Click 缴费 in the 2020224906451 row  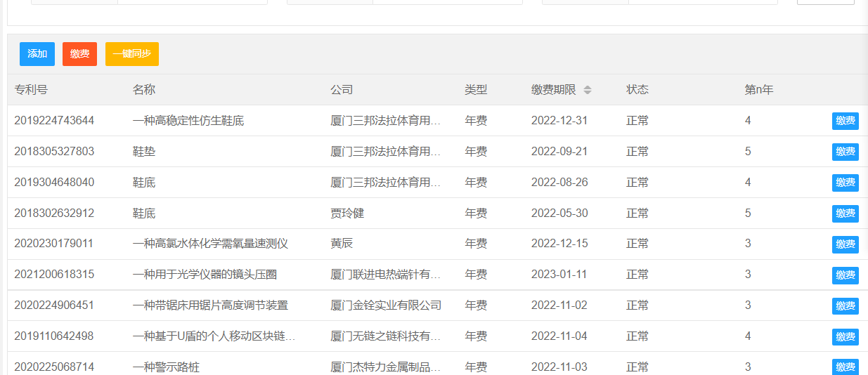(x=846, y=306)
